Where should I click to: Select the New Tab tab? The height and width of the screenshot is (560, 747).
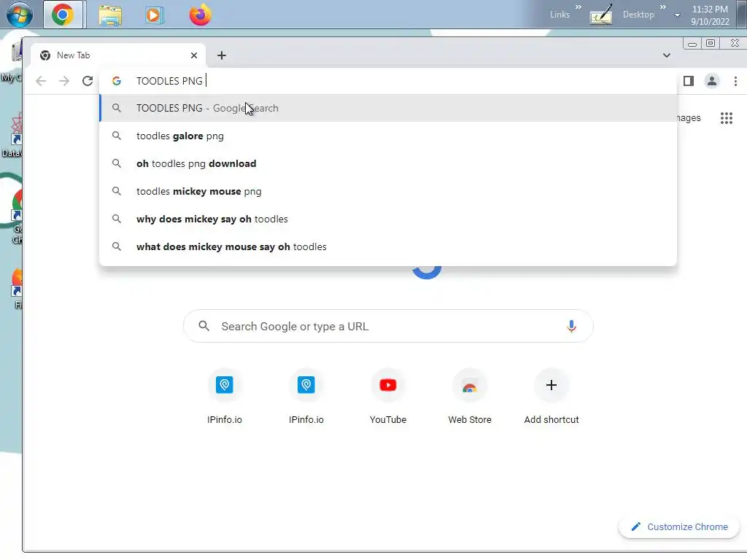pos(118,55)
